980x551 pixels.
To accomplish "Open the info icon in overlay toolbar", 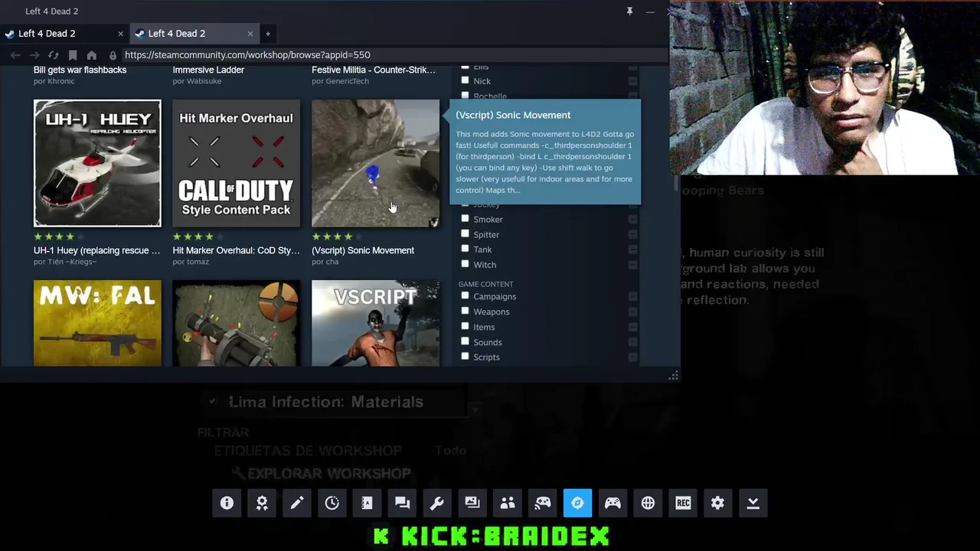I will [227, 503].
